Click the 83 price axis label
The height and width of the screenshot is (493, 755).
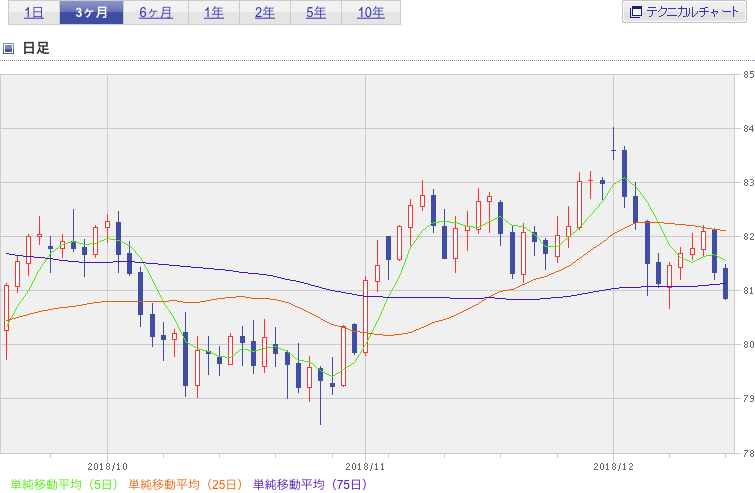coord(748,183)
